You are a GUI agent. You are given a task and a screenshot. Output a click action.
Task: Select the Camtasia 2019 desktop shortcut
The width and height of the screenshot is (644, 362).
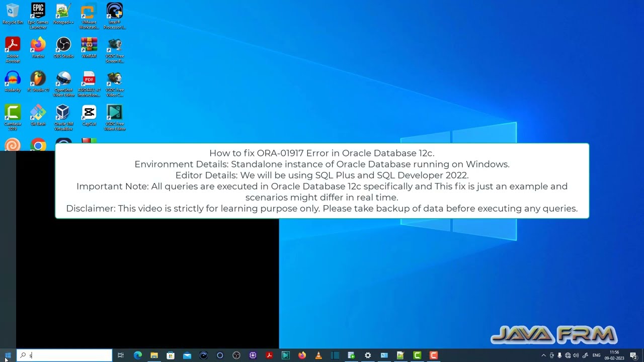[13, 118]
